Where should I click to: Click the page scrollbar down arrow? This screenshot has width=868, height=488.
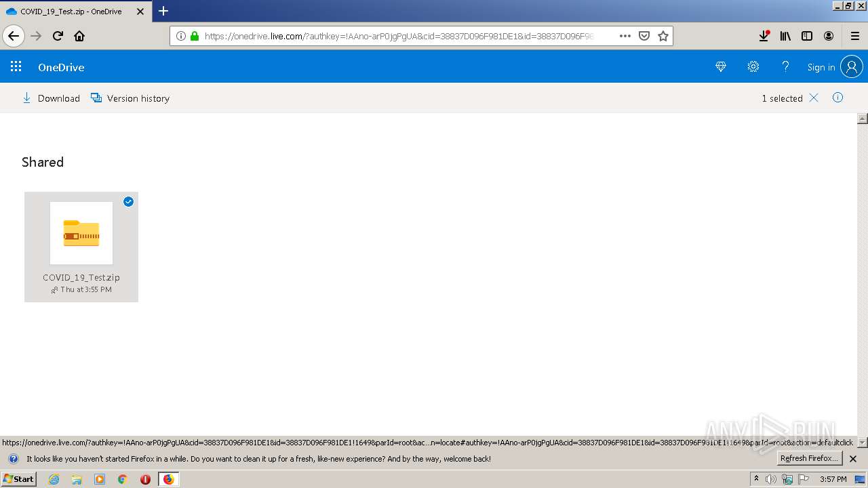863,443
